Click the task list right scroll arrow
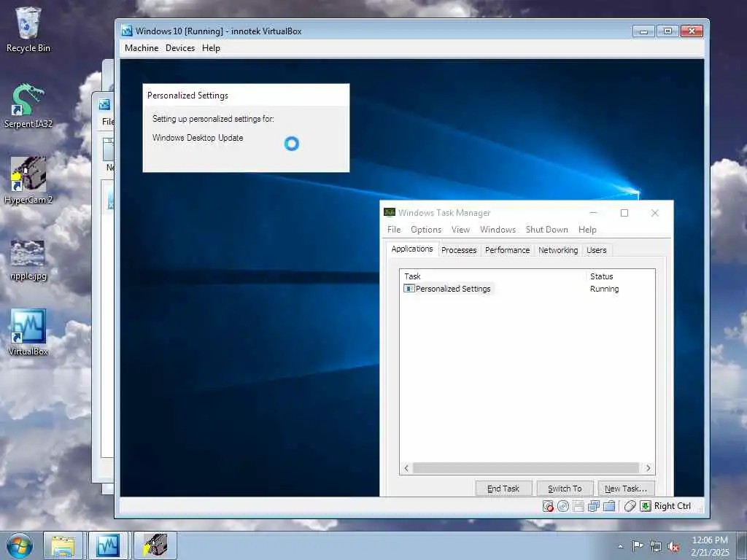This screenshot has height=560, width=747. tap(648, 468)
